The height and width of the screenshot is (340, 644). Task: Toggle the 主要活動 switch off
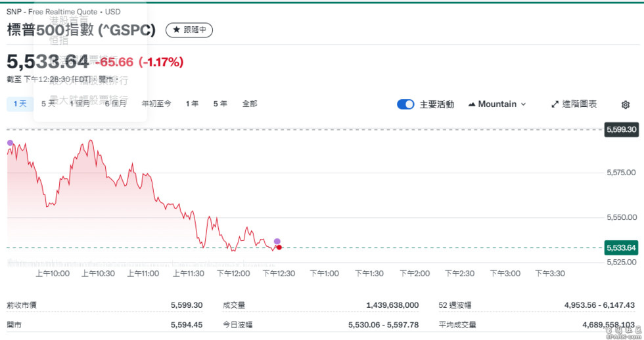click(405, 104)
